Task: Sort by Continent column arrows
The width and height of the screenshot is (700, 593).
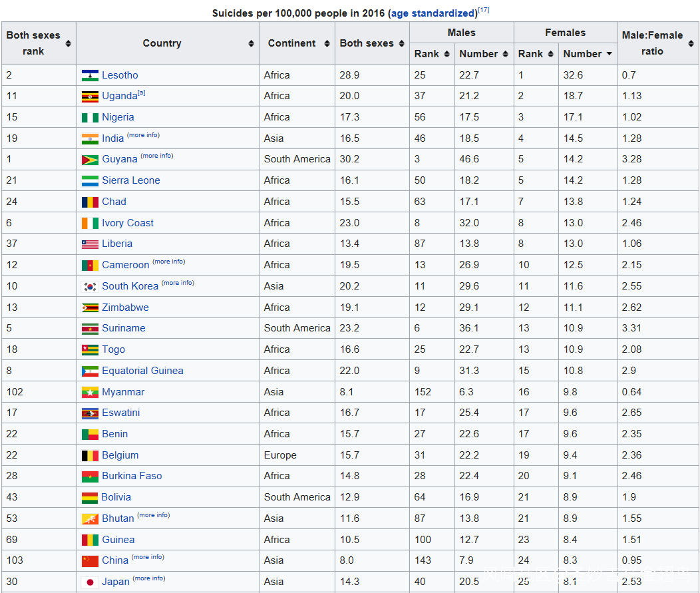Action: (327, 43)
